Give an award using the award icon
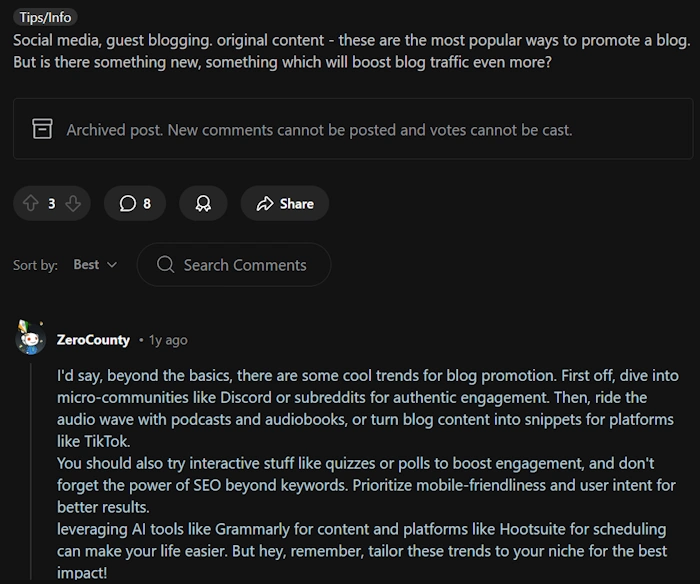Screen dimensions: 700x584 (203, 204)
